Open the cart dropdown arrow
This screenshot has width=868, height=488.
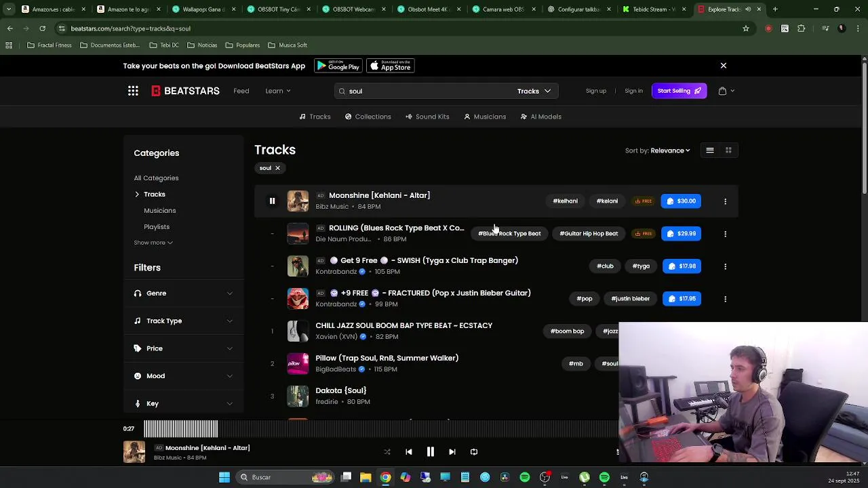pyautogui.click(x=732, y=91)
